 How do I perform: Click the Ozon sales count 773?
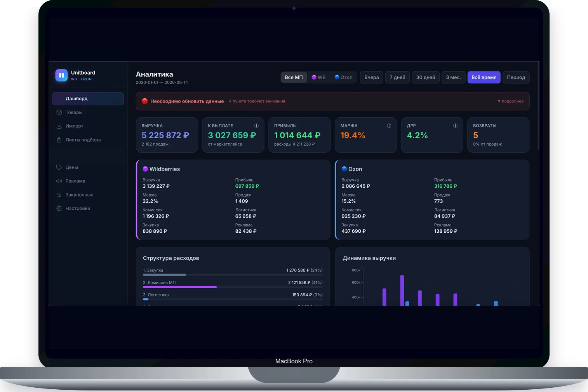pyautogui.click(x=438, y=201)
